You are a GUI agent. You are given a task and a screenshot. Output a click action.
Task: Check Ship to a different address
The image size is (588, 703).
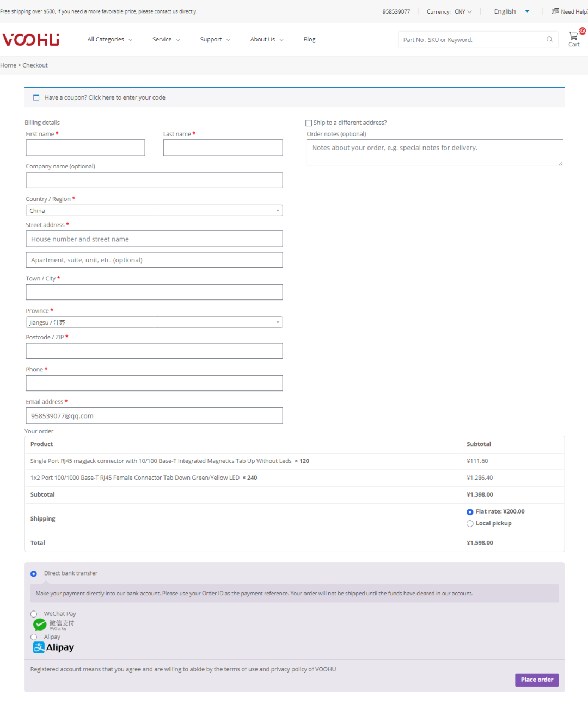(x=309, y=123)
